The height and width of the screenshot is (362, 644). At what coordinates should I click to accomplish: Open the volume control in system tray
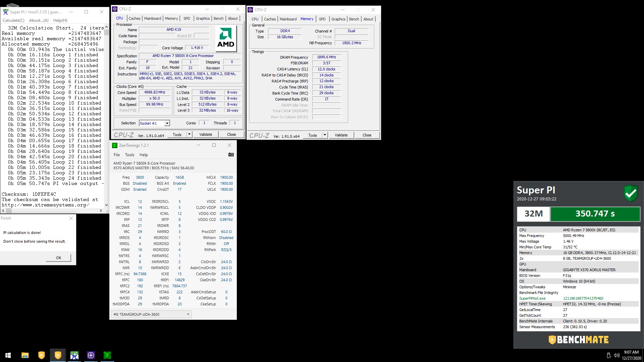click(616, 355)
